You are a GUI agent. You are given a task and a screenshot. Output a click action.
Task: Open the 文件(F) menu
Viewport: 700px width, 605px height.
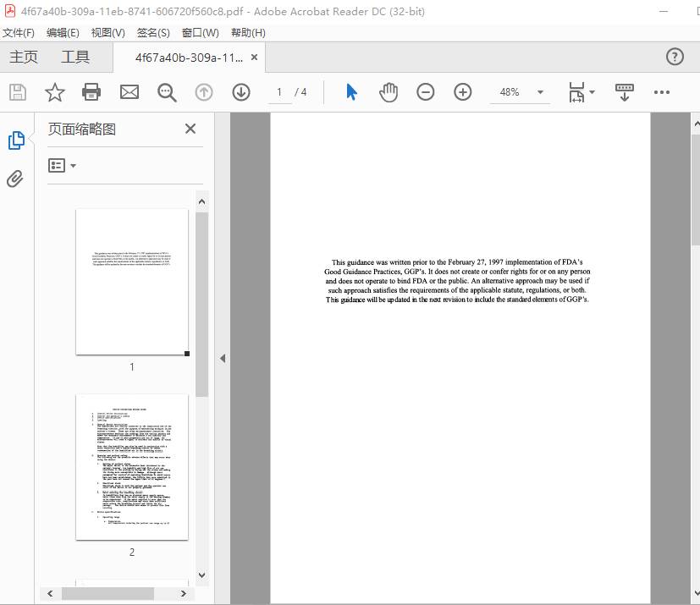pyautogui.click(x=19, y=33)
